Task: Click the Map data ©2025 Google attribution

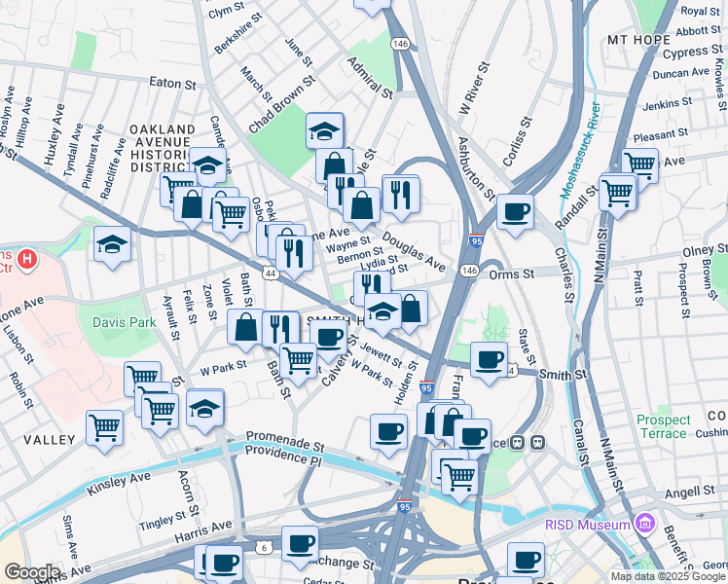Action: coord(667,576)
